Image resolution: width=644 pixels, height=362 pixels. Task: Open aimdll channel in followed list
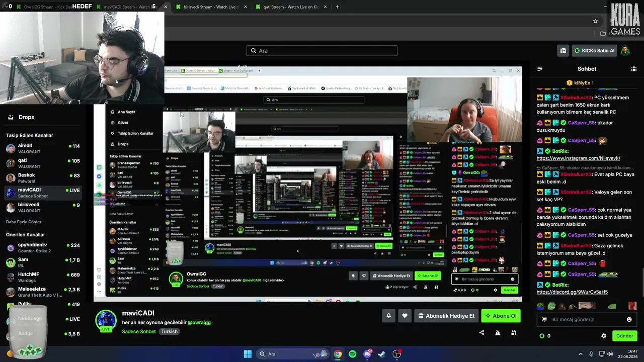tap(43, 149)
